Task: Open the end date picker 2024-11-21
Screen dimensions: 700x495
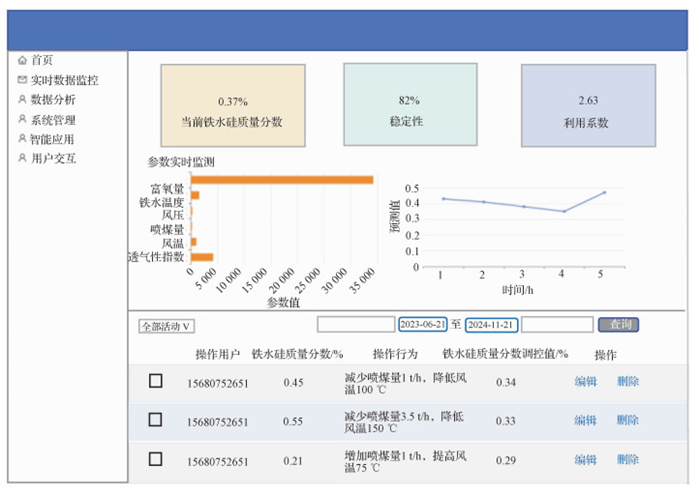Action: point(491,325)
